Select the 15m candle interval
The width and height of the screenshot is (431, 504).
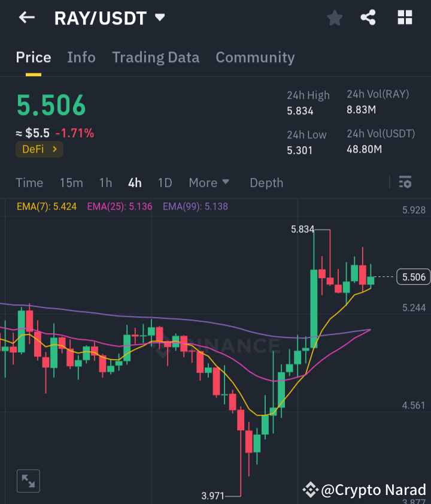click(x=71, y=183)
